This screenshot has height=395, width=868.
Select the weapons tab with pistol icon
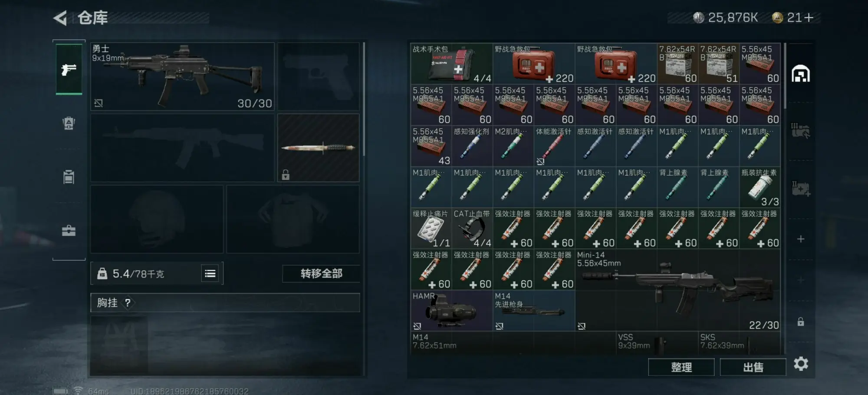coord(69,70)
